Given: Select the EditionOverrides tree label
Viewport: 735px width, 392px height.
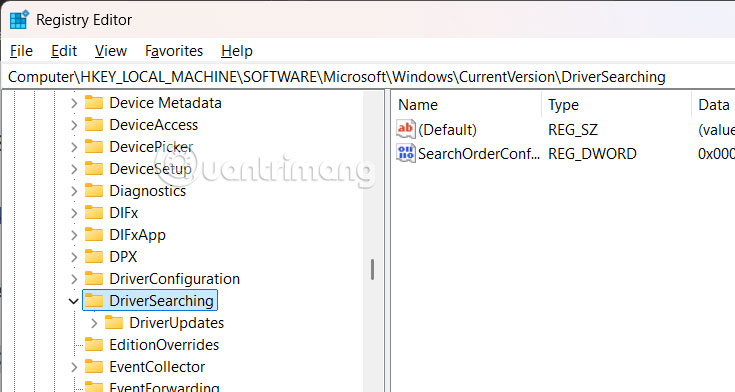Looking at the screenshot, I should click(164, 345).
